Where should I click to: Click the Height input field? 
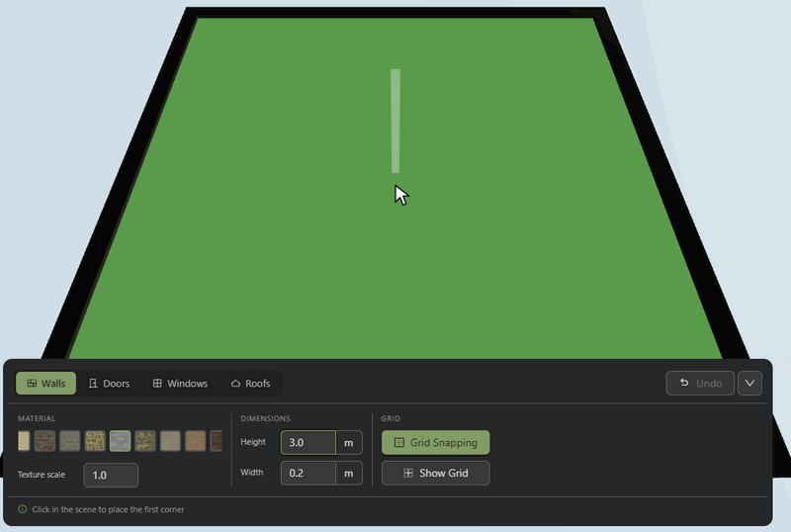click(x=308, y=443)
